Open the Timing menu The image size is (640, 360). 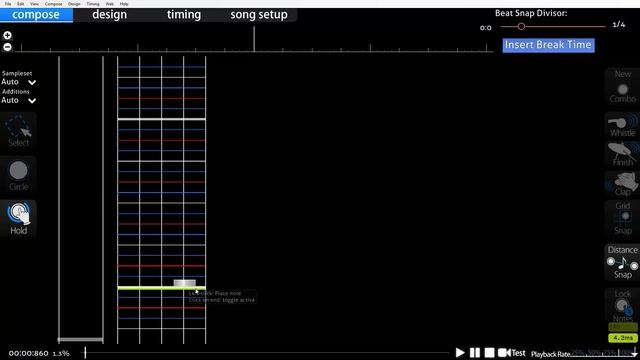pyautogui.click(x=93, y=4)
